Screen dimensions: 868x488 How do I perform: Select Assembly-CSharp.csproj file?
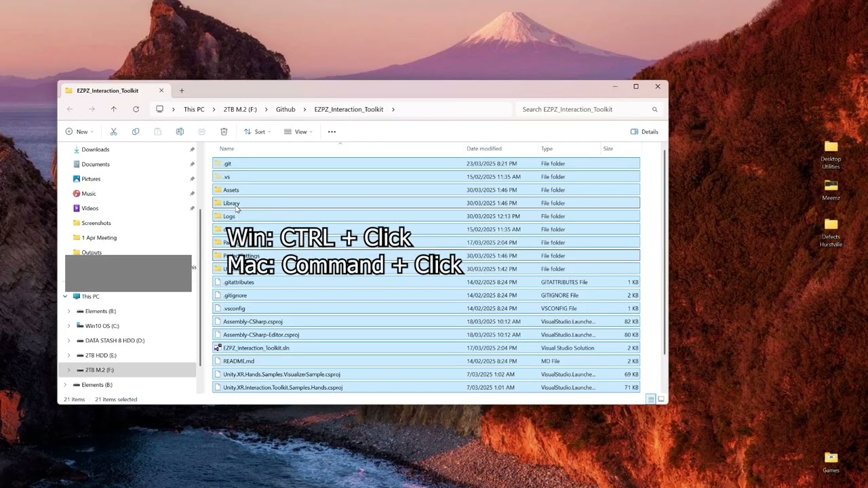pos(426,321)
